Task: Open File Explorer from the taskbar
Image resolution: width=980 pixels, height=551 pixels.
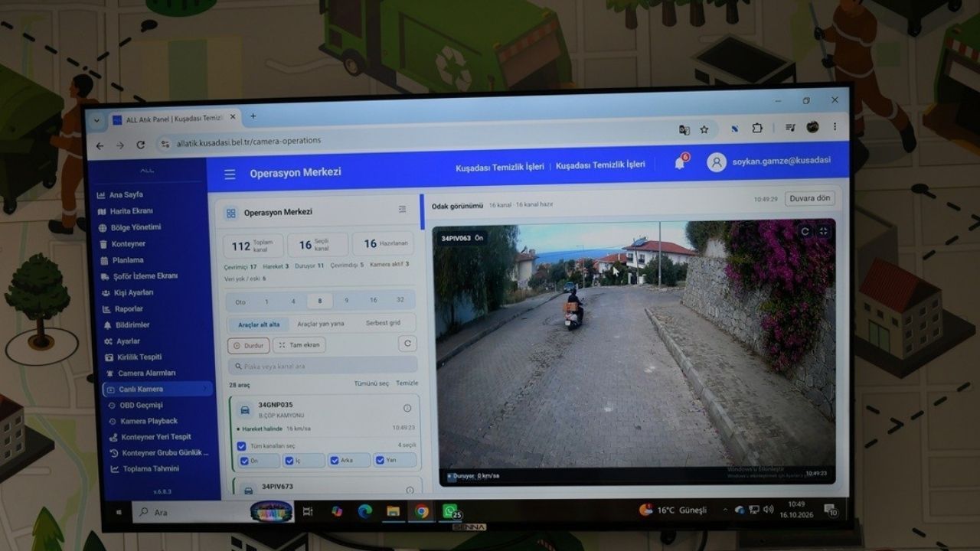Action: tap(393, 511)
